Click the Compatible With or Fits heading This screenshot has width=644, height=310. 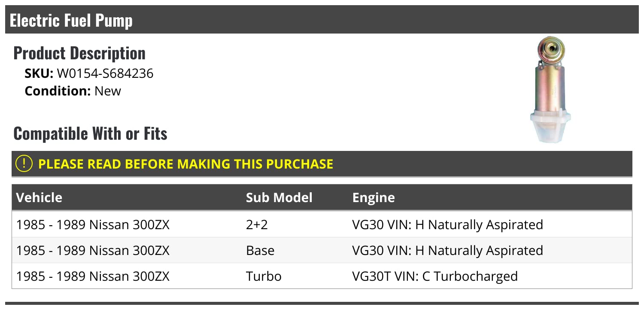click(x=90, y=134)
